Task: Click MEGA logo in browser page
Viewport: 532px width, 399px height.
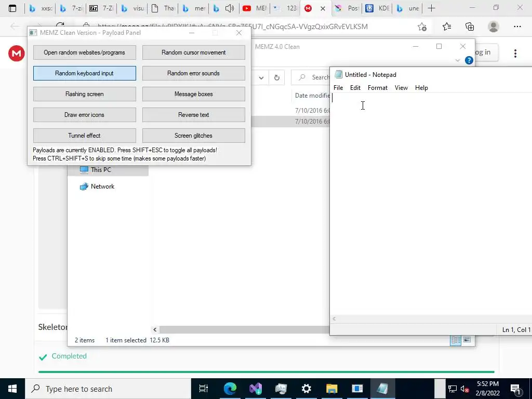Action: (x=16, y=54)
